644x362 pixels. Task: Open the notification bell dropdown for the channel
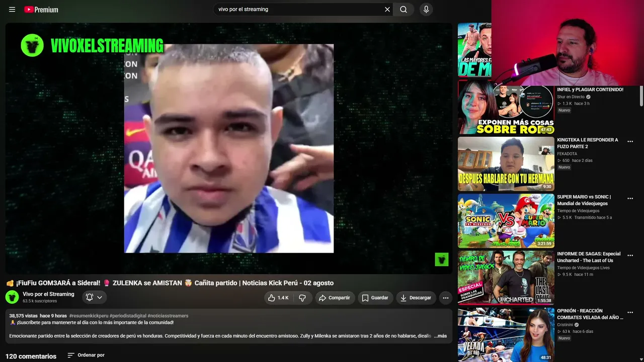coord(95,297)
